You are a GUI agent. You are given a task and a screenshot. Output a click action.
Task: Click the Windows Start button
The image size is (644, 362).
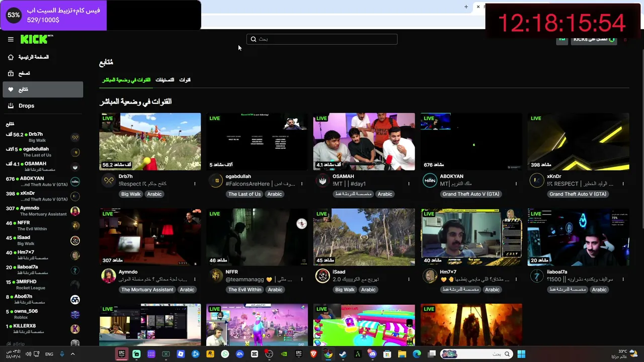point(521,354)
